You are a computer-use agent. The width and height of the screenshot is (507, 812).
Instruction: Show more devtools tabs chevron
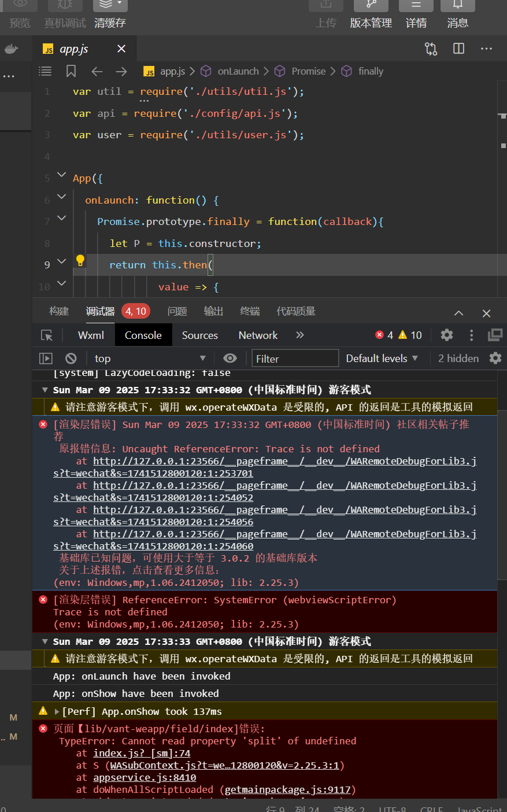click(299, 335)
